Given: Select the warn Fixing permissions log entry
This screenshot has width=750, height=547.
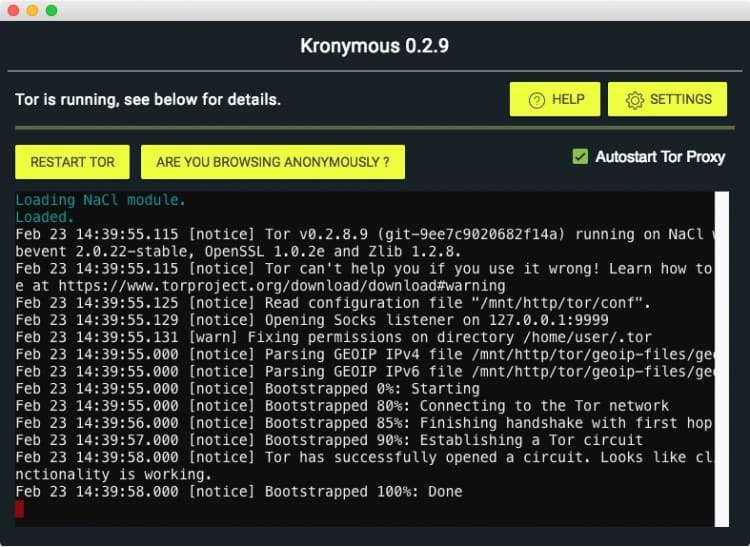Looking at the screenshot, I should coord(240,338).
